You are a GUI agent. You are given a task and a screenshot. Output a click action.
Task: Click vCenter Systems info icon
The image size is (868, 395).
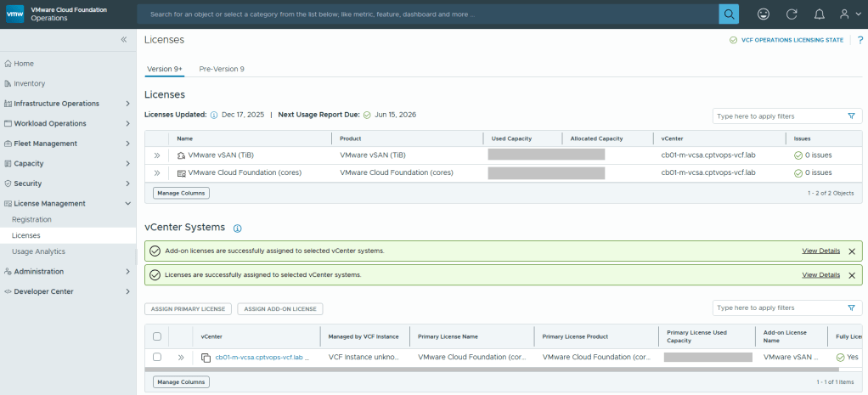coord(238,229)
